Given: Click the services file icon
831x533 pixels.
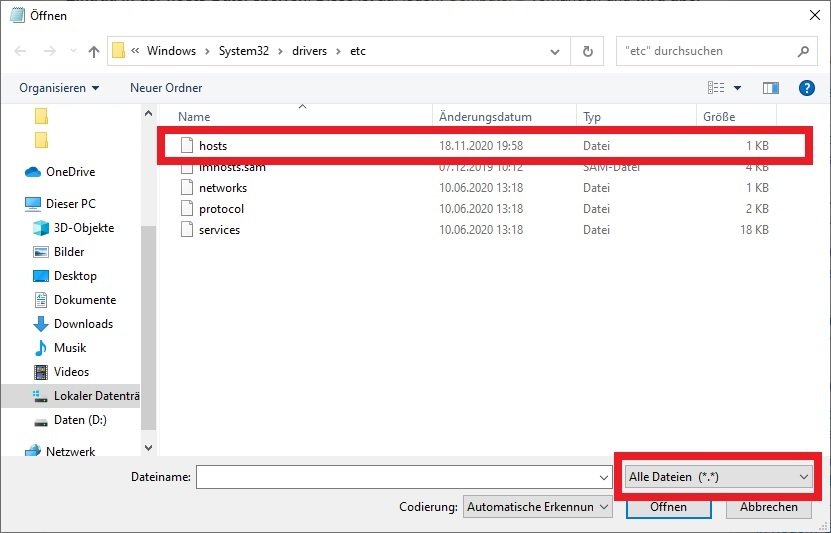Looking at the screenshot, I should point(187,229).
